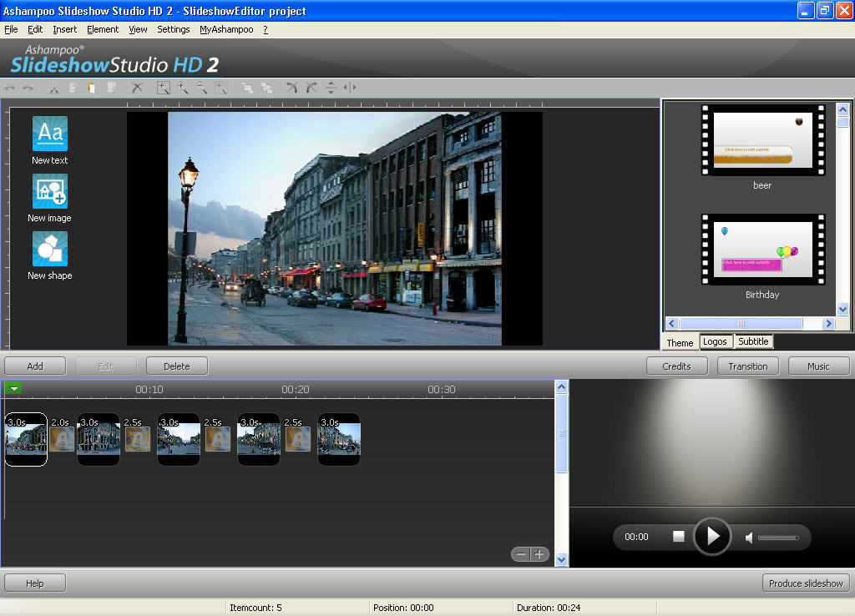
Task: Select the New text tool
Action: [49, 134]
